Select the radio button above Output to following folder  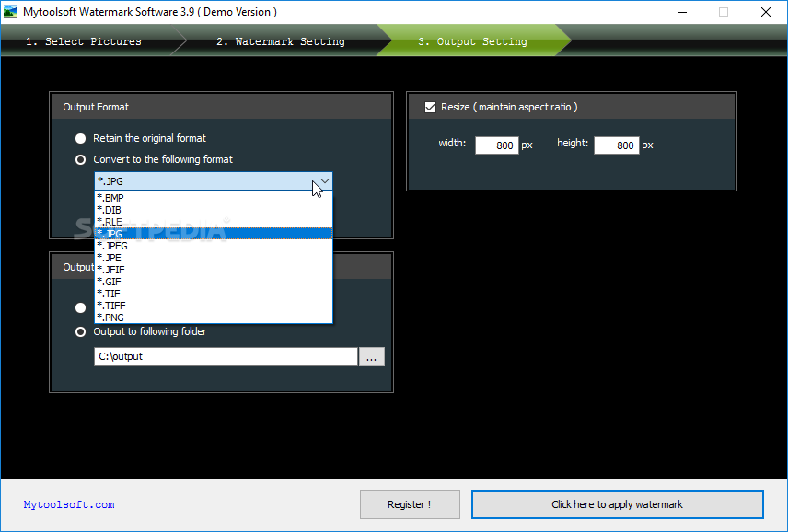pyautogui.click(x=80, y=308)
